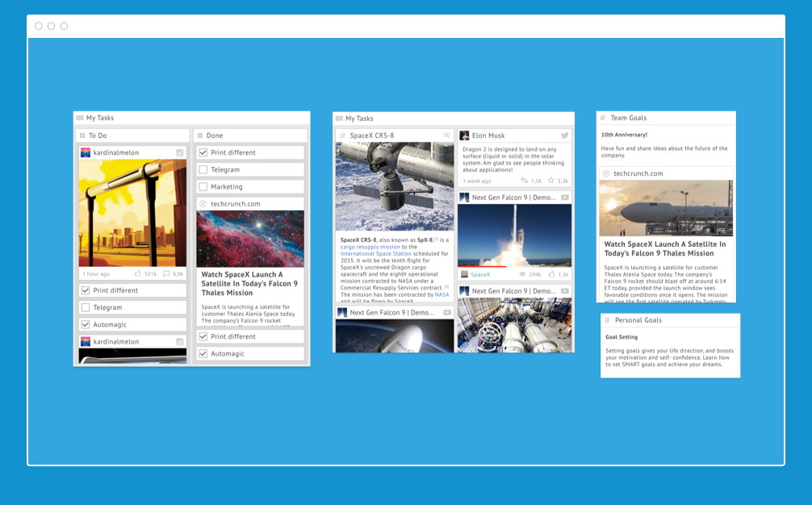Click board icon of My Tasks containing SpaceX CRS-8
Screen dimensions: 812x505
coord(339,119)
